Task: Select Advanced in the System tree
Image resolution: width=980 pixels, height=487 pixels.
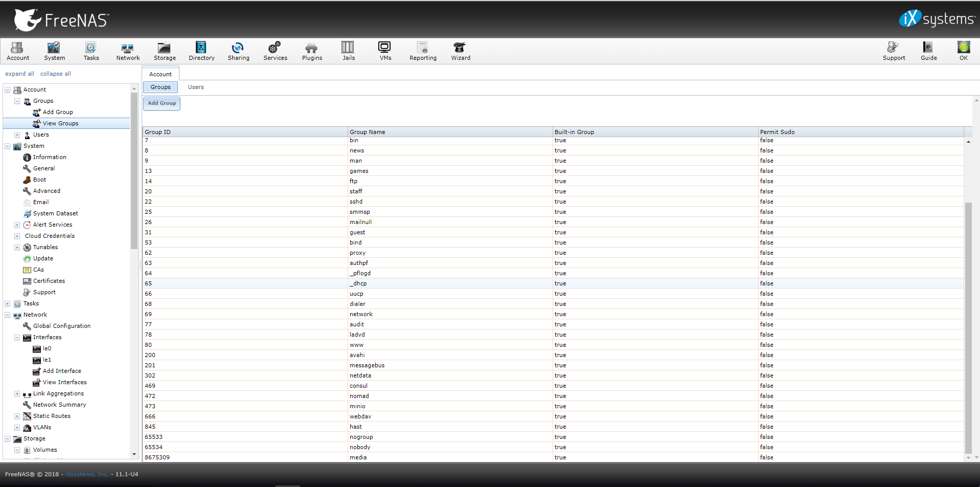Action: [47, 191]
